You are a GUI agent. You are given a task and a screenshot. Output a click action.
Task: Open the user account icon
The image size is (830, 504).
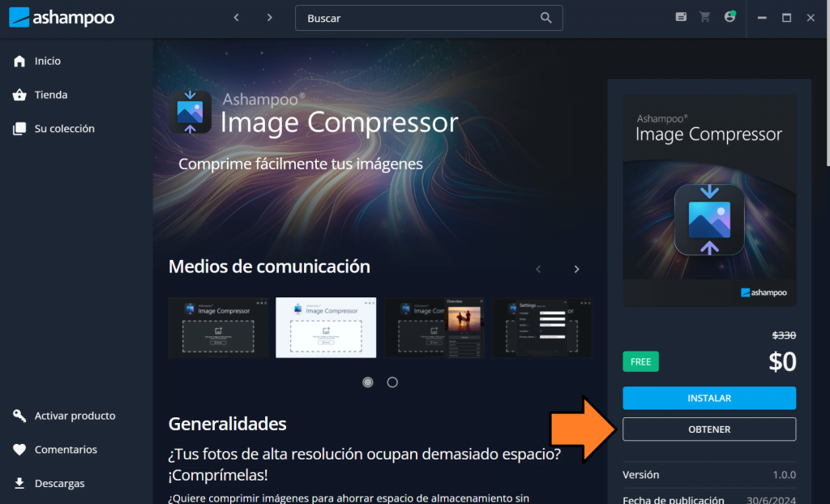tap(730, 16)
